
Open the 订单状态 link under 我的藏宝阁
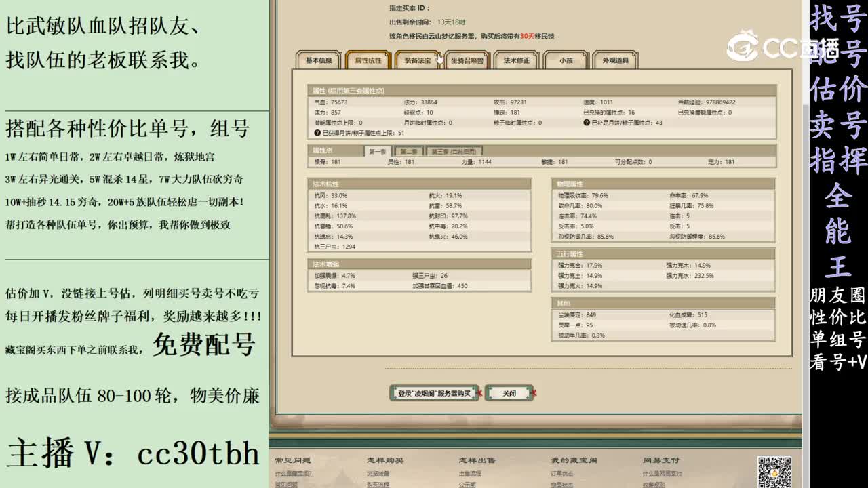(x=562, y=474)
